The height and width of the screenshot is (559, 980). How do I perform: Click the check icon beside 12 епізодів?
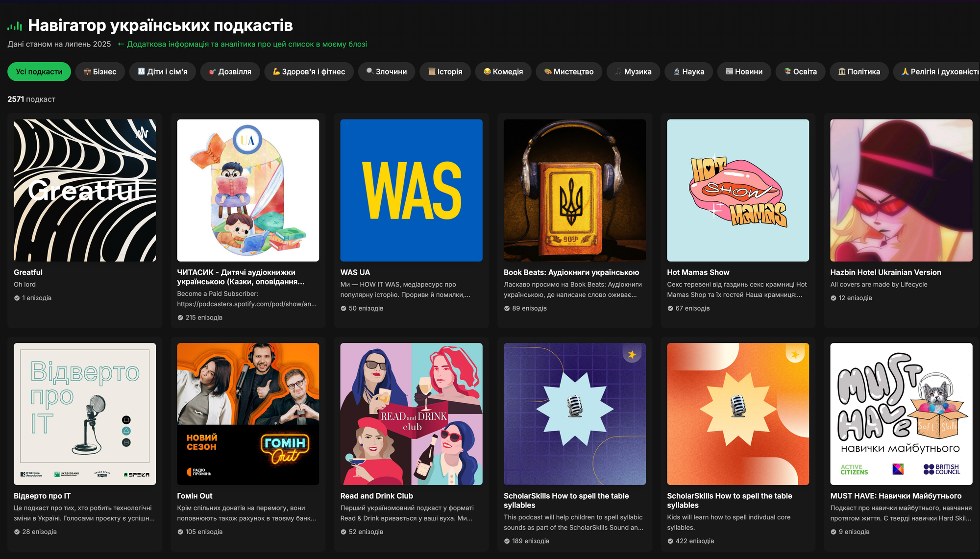click(x=833, y=298)
